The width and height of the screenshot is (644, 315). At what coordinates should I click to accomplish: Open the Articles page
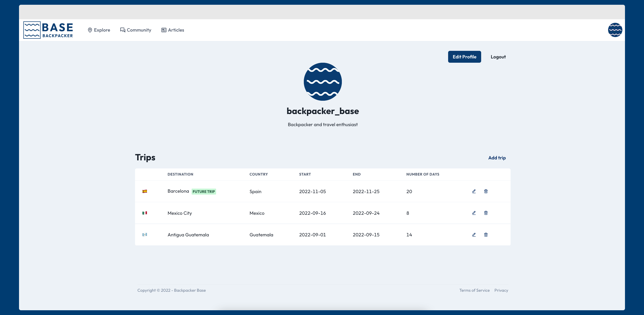pos(173,30)
